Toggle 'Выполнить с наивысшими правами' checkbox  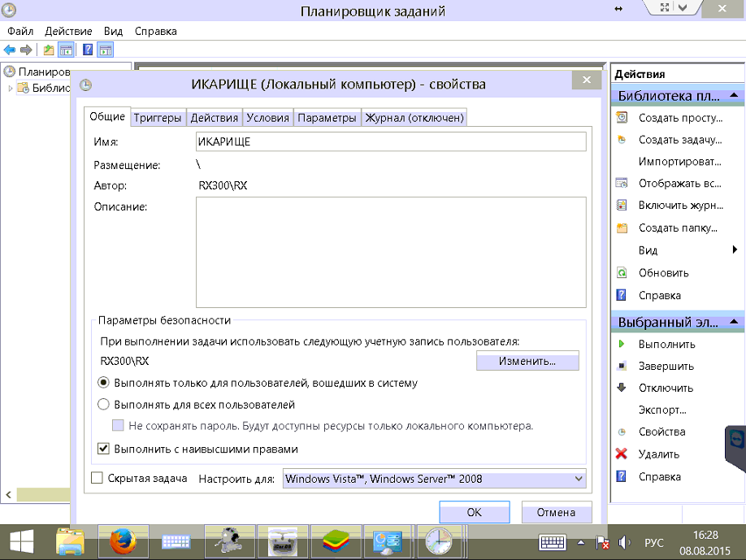click(x=103, y=449)
